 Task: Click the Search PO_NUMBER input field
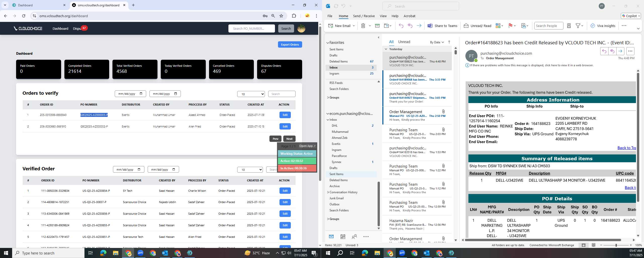click(252, 28)
